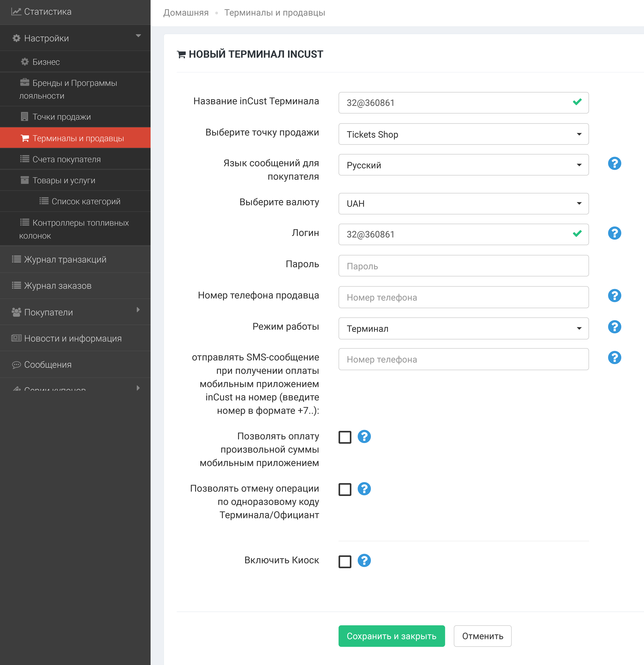644x665 pixels.
Task: Expand the Серии купонов submenu arrow
Action: [138, 388]
